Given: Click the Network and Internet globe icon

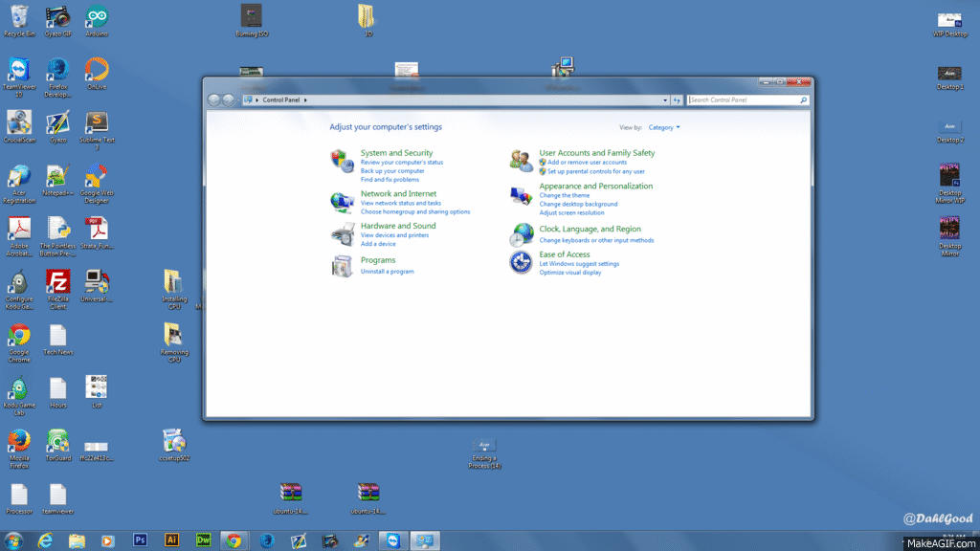Looking at the screenshot, I should click(342, 202).
